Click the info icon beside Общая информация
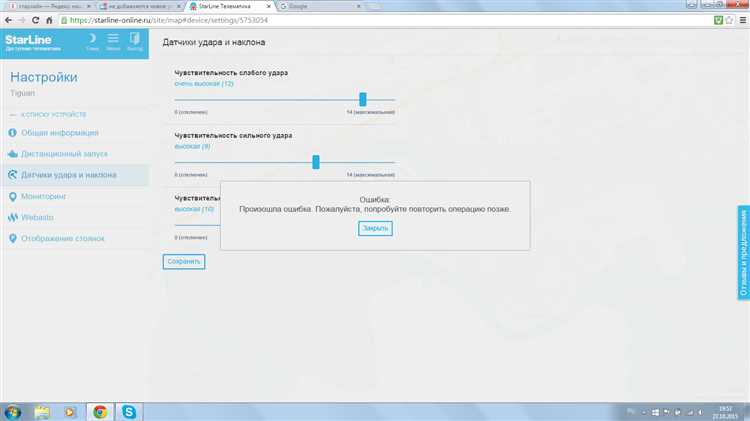Screen dimensions: 750x421 [12, 133]
